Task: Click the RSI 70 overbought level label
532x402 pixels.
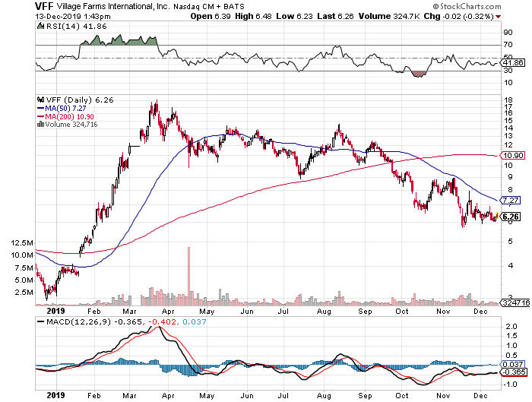Action: [x=508, y=45]
